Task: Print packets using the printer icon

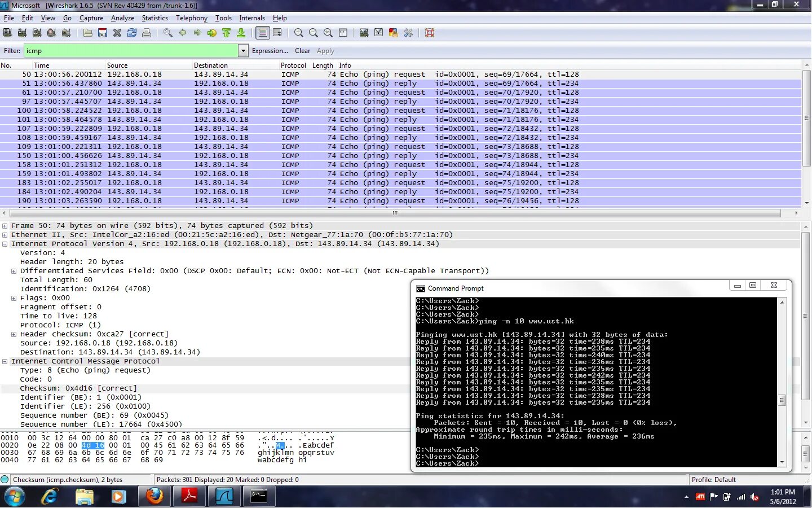Action: pos(147,33)
